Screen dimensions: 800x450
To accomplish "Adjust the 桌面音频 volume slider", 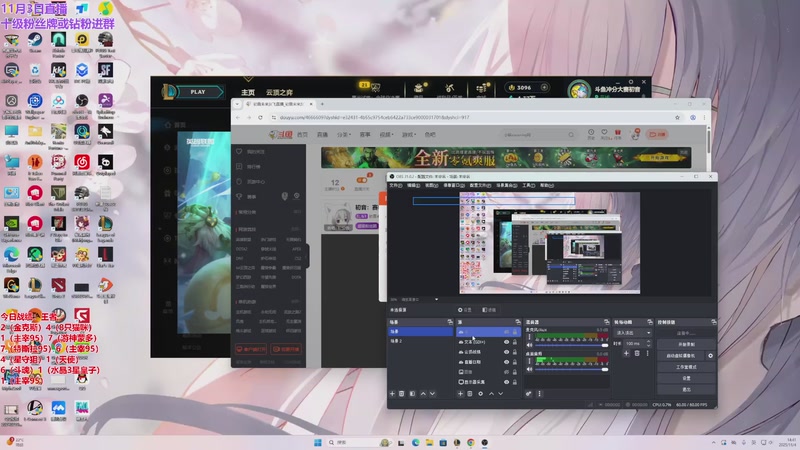I will 571,369.
